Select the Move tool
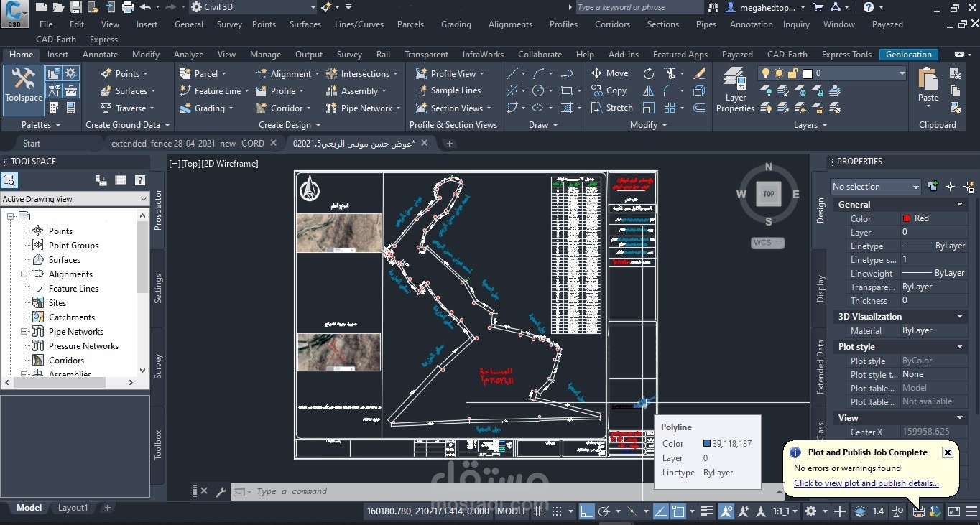 tap(609, 73)
